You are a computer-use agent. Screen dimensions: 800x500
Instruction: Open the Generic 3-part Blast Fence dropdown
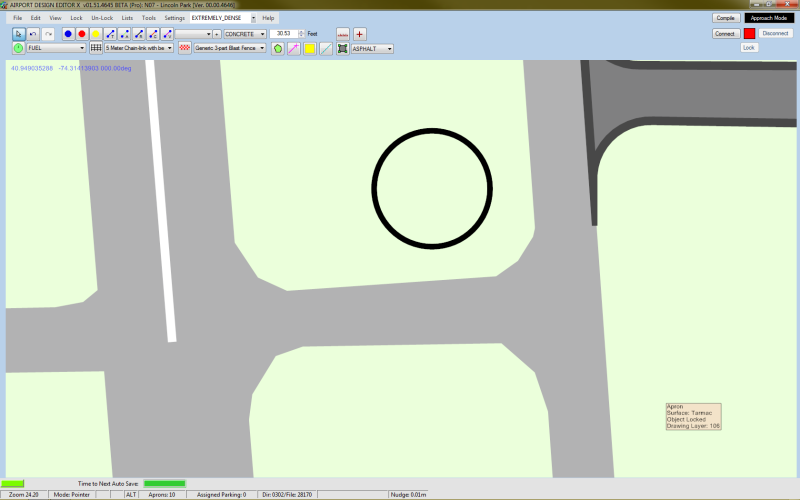230,48
